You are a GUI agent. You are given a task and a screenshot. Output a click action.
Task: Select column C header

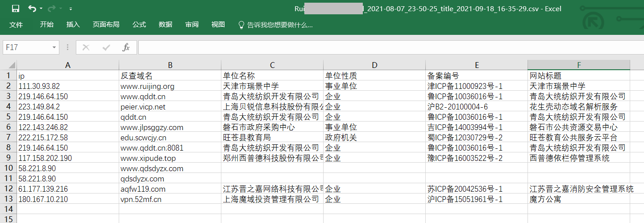click(x=272, y=65)
